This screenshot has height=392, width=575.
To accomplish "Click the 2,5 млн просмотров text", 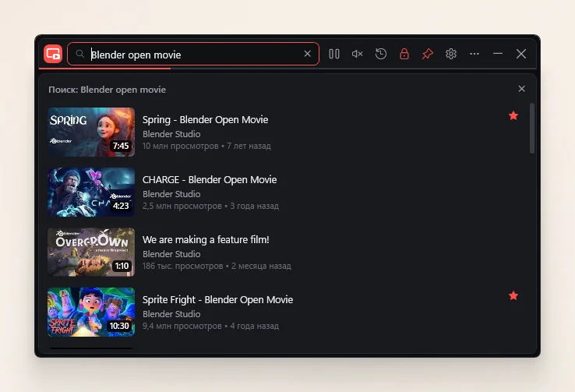I will pyautogui.click(x=182, y=206).
